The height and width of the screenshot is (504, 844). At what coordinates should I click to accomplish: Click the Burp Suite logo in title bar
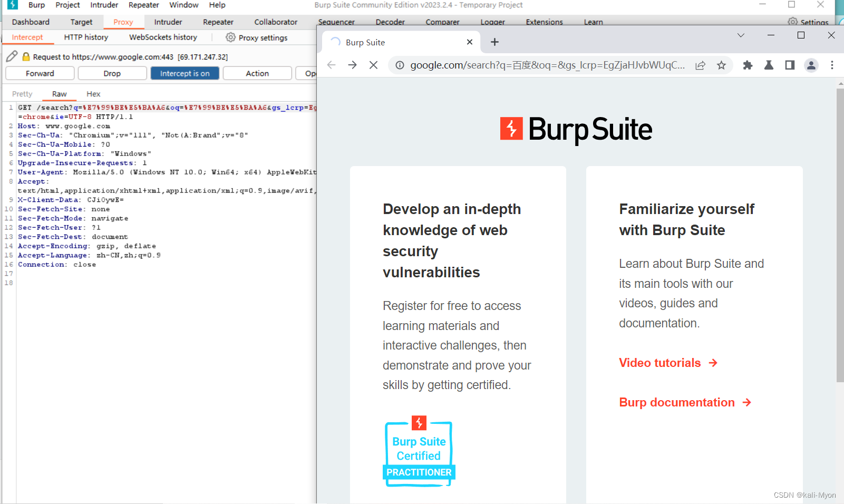pyautogui.click(x=13, y=5)
